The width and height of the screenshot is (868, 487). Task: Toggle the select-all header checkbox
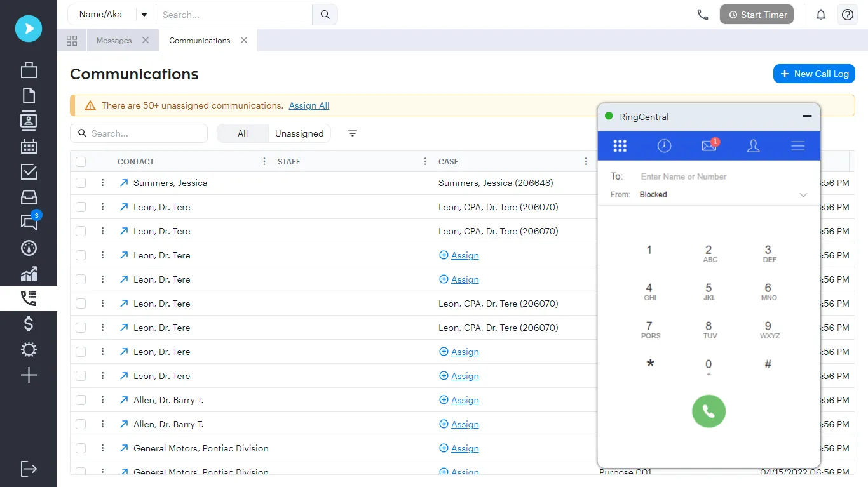tap(81, 162)
